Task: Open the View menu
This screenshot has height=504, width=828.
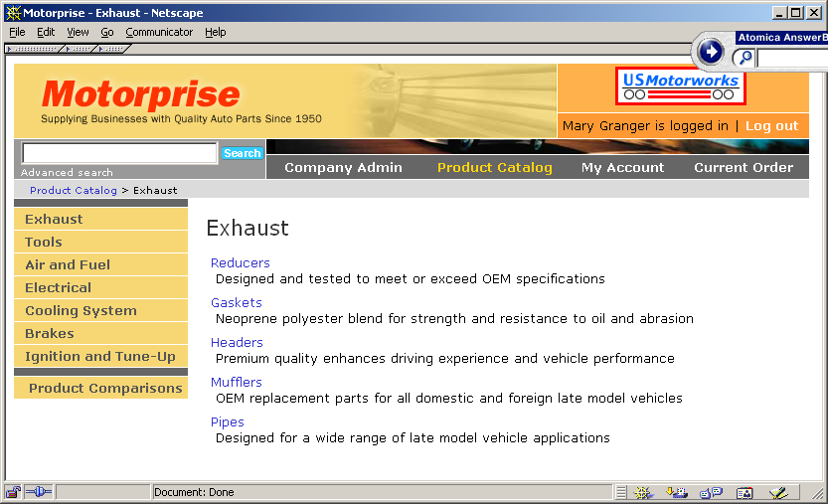Action: pos(78,32)
